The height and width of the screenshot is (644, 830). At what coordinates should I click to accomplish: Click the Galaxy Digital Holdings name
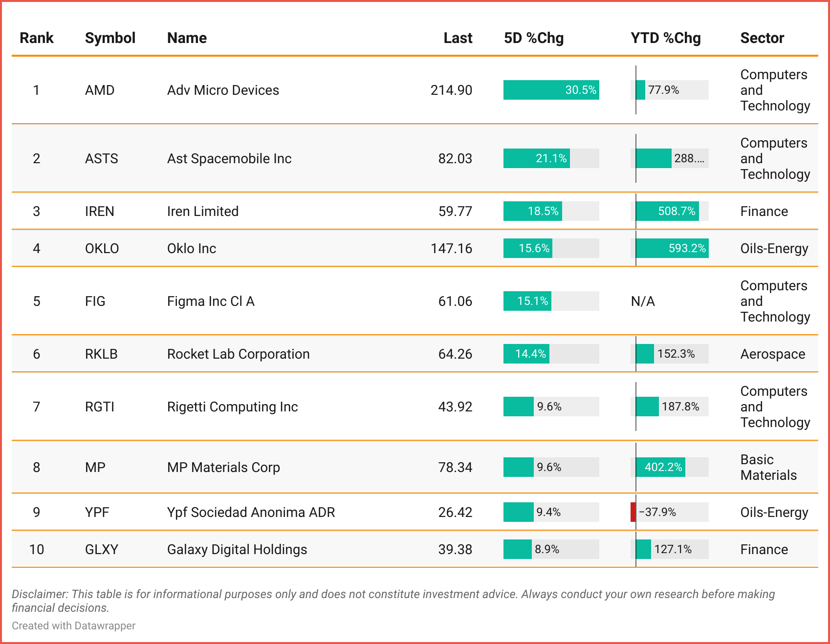pos(237,550)
